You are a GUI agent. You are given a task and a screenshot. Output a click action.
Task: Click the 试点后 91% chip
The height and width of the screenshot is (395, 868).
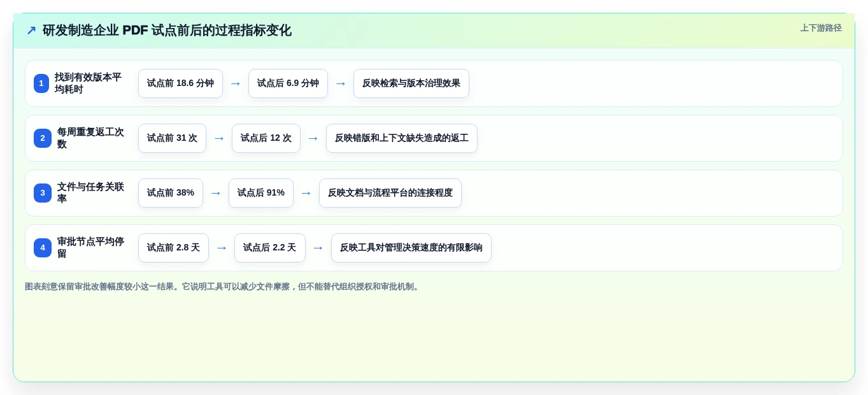click(261, 193)
